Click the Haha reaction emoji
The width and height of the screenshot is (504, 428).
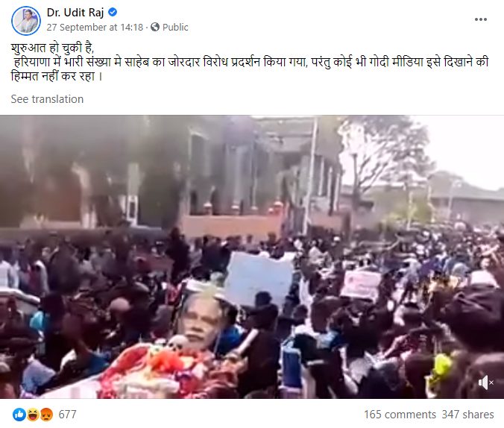coord(33,415)
